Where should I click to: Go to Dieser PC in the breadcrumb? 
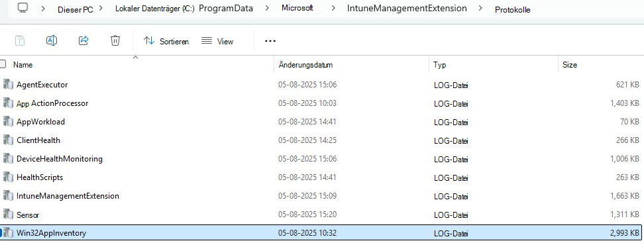[75, 9]
